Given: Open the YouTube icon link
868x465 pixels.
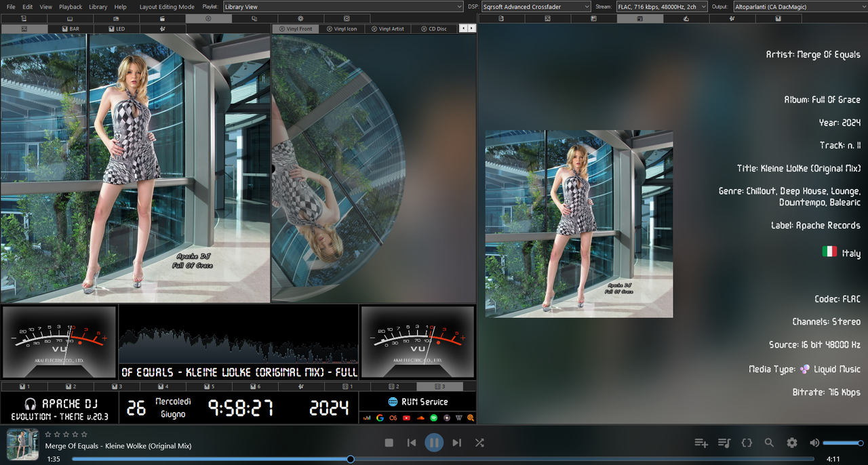Looking at the screenshot, I should point(406,418).
